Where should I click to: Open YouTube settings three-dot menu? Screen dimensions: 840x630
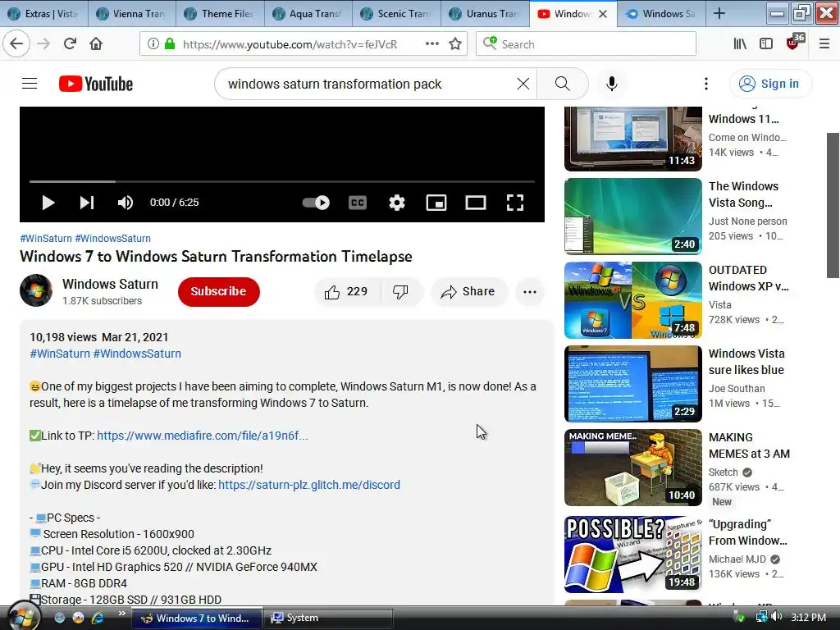click(706, 84)
